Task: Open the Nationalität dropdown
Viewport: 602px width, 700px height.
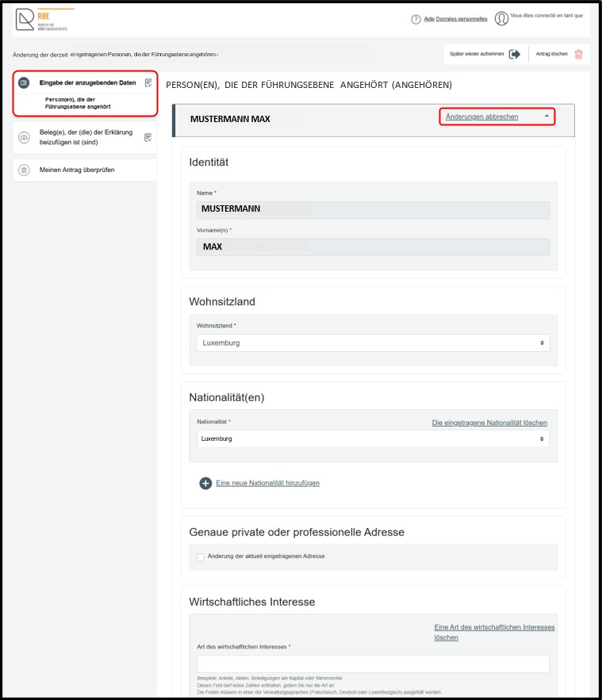Action: pyautogui.click(x=373, y=439)
